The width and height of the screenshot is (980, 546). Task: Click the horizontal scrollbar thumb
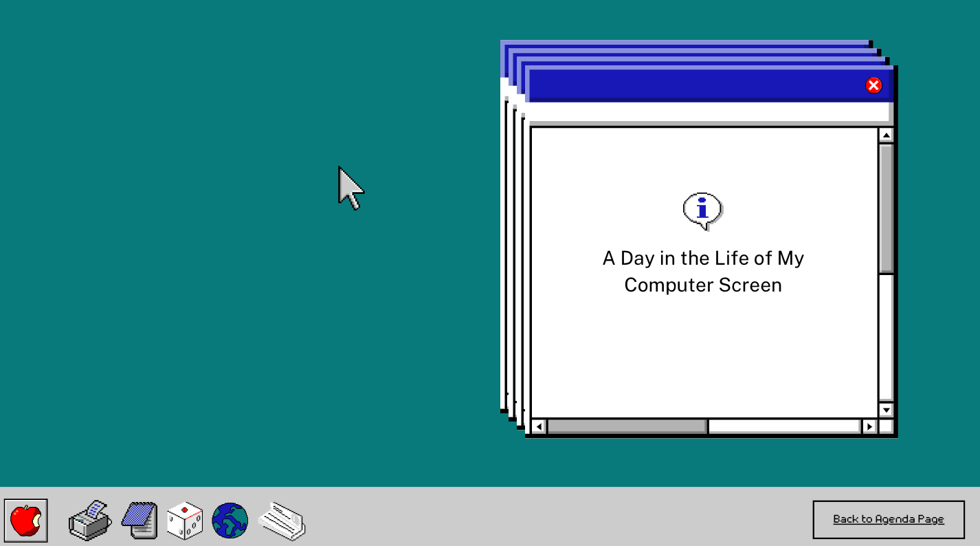click(625, 426)
